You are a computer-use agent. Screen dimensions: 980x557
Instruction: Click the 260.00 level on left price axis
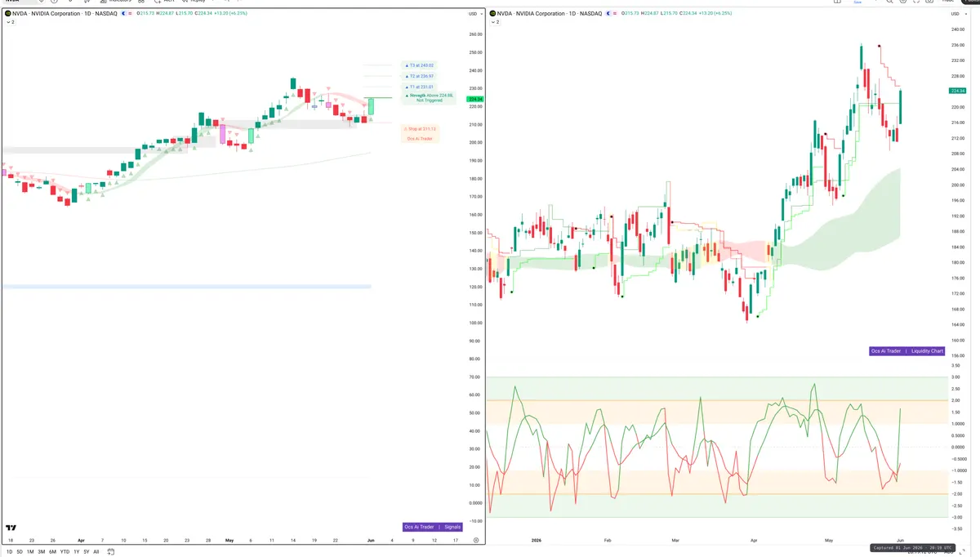474,34
